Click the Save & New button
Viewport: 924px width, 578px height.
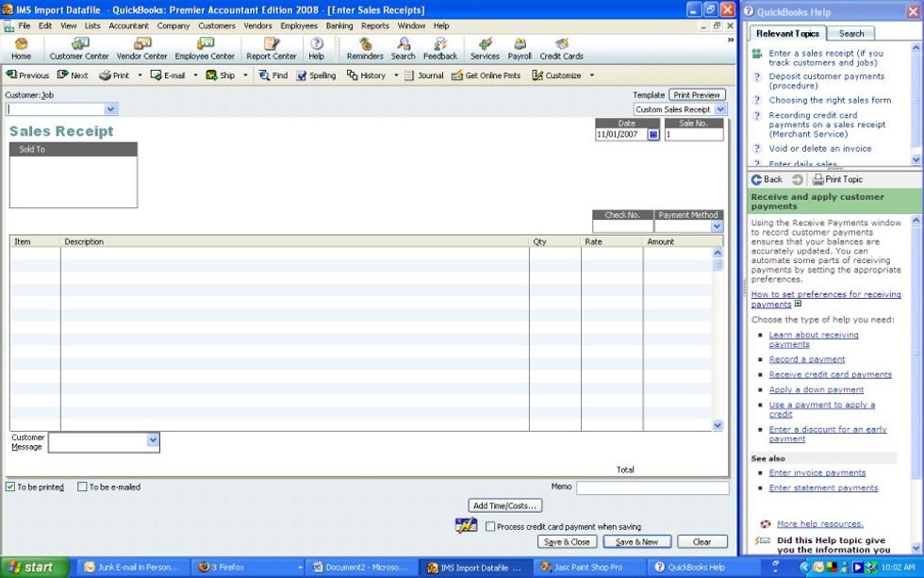click(x=636, y=542)
